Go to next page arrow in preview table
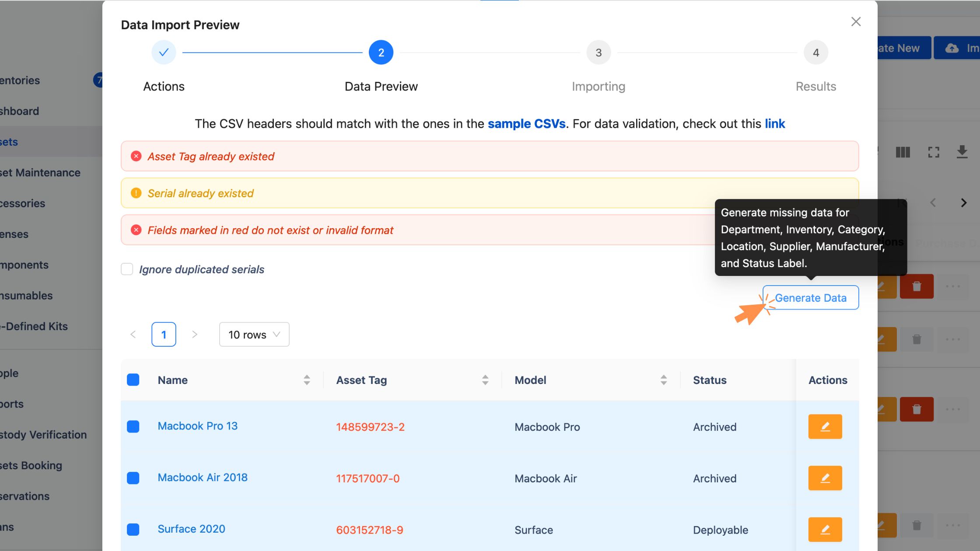Viewport: 980px width, 551px height. (195, 335)
